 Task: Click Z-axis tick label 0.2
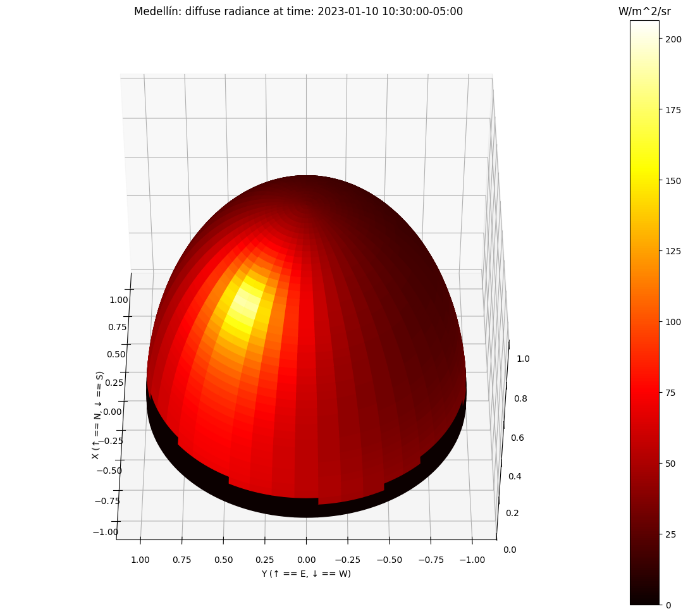click(512, 513)
